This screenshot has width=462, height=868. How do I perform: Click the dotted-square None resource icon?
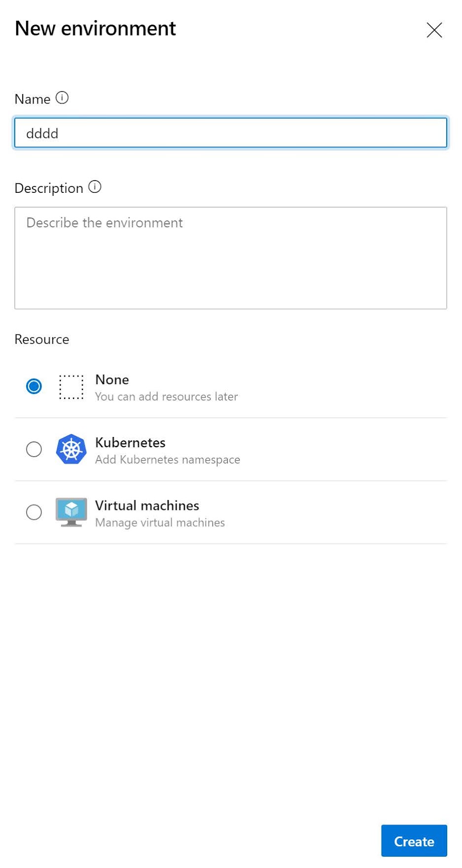[x=71, y=387]
